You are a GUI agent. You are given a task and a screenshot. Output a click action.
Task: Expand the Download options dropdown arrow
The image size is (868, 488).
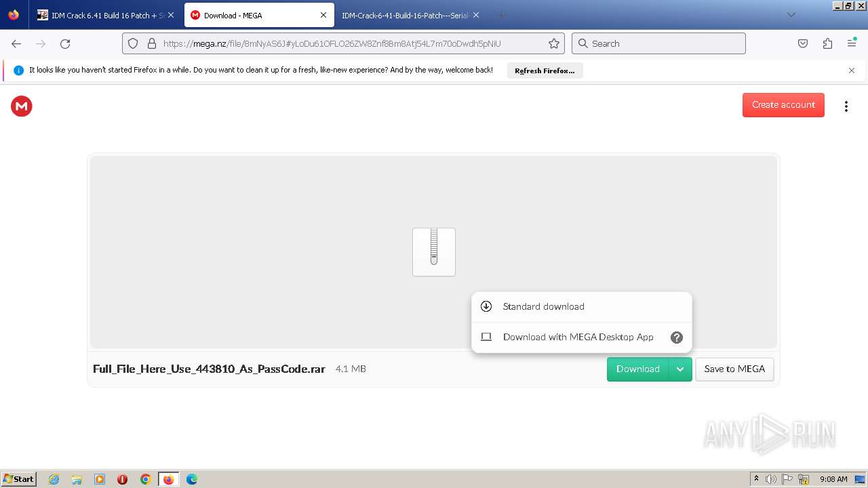coord(680,369)
